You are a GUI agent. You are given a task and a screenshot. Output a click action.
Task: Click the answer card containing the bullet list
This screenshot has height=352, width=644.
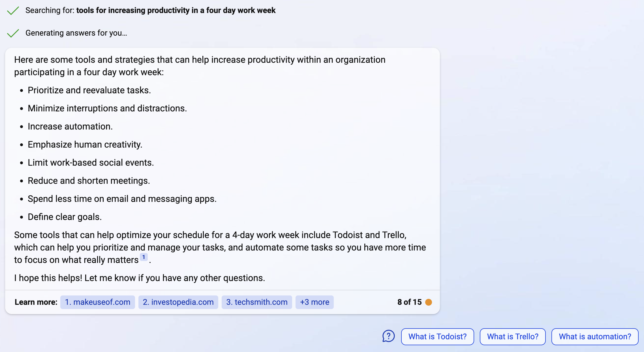coord(222,170)
